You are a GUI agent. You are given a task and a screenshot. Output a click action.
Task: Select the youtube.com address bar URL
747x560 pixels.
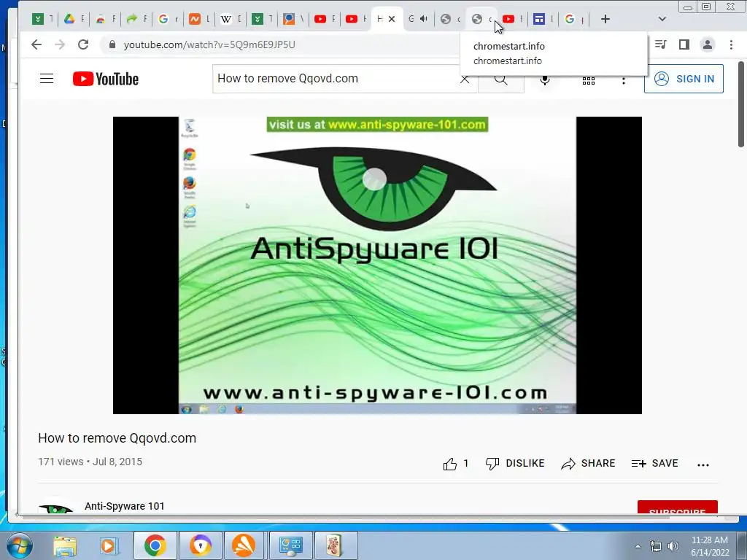209,44
